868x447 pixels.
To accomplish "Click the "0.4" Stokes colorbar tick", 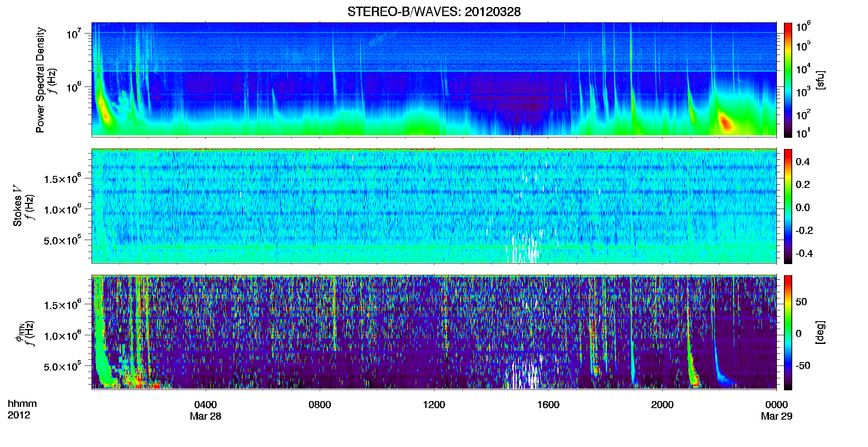I will tap(803, 162).
